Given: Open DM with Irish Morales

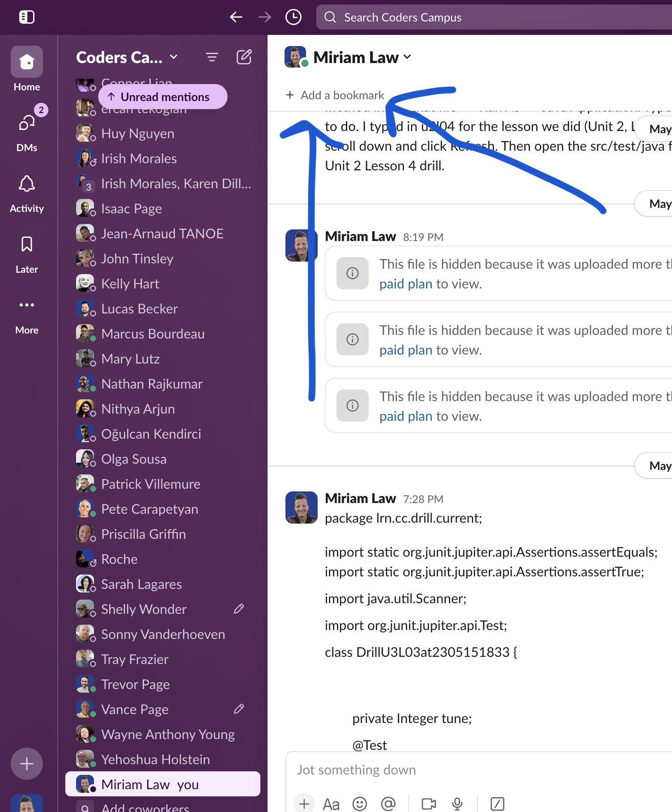Looking at the screenshot, I should click(163, 158).
